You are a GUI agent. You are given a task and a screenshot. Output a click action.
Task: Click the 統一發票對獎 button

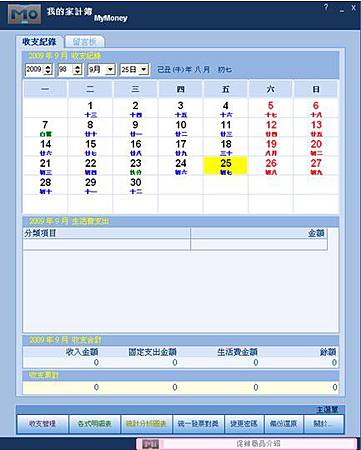pos(198,424)
